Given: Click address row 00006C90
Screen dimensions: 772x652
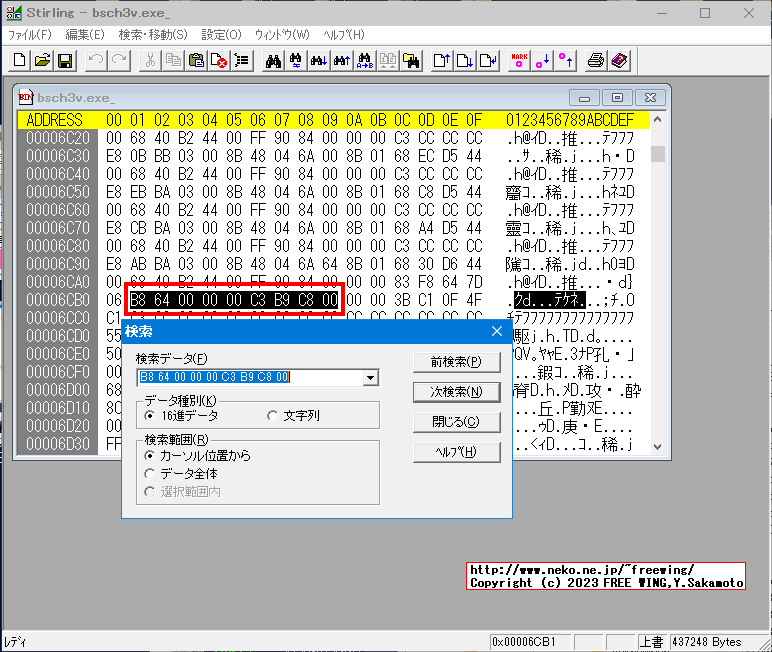Looking at the screenshot, I should tap(58, 264).
